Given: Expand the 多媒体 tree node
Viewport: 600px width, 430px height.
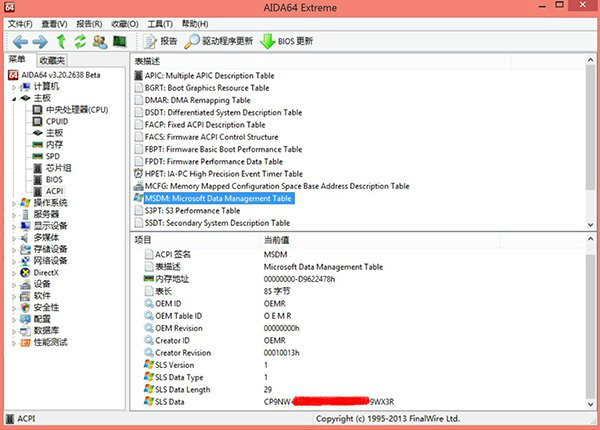Looking at the screenshot, I should pos(14,238).
